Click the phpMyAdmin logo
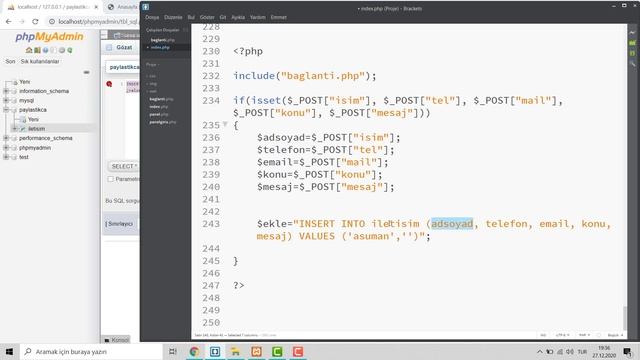Image resolution: width=640 pixels, height=360 pixels. (49, 37)
